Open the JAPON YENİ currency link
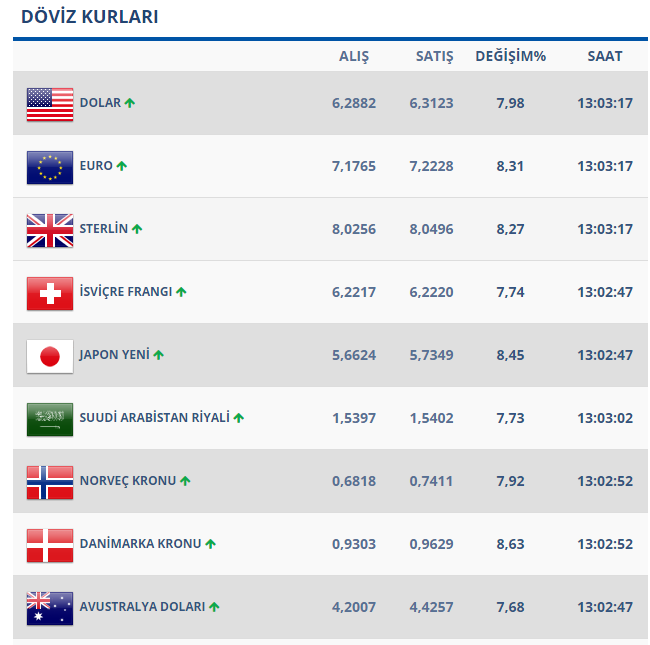Screen dimensions: 650x645 pyautogui.click(x=115, y=355)
